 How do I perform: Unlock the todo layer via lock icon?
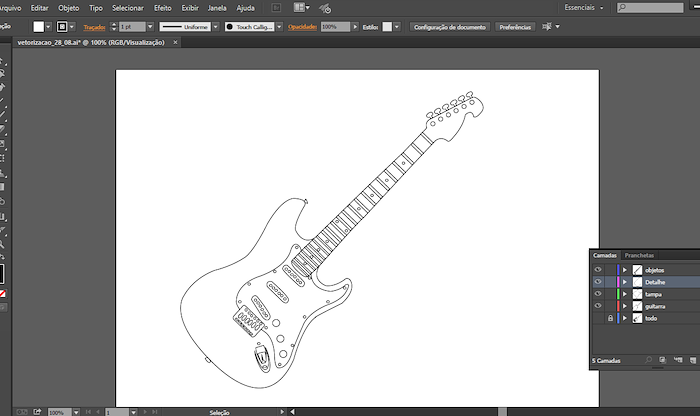[610, 318]
